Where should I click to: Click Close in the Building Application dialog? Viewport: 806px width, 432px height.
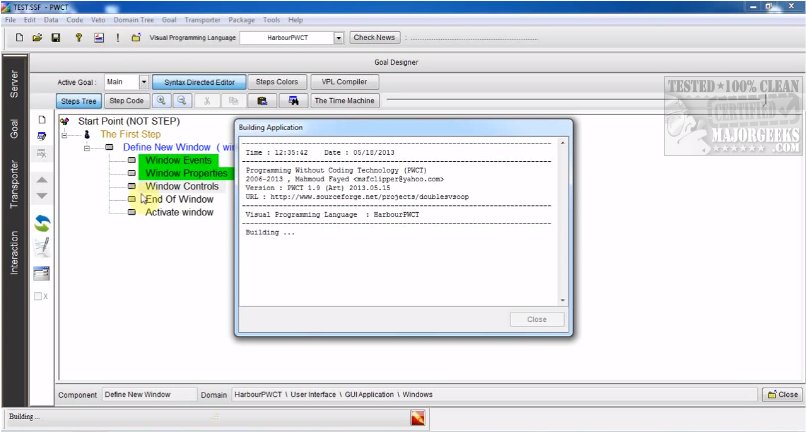coord(537,319)
